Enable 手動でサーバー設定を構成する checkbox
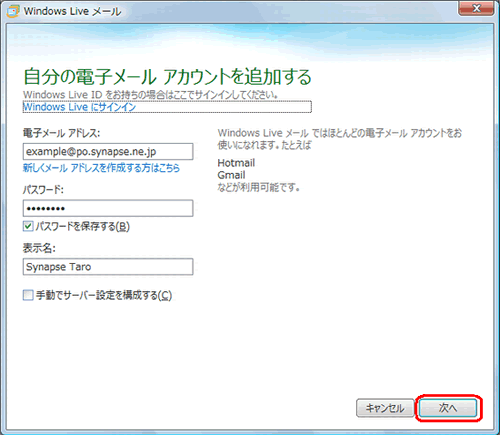 click(x=28, y=295)
